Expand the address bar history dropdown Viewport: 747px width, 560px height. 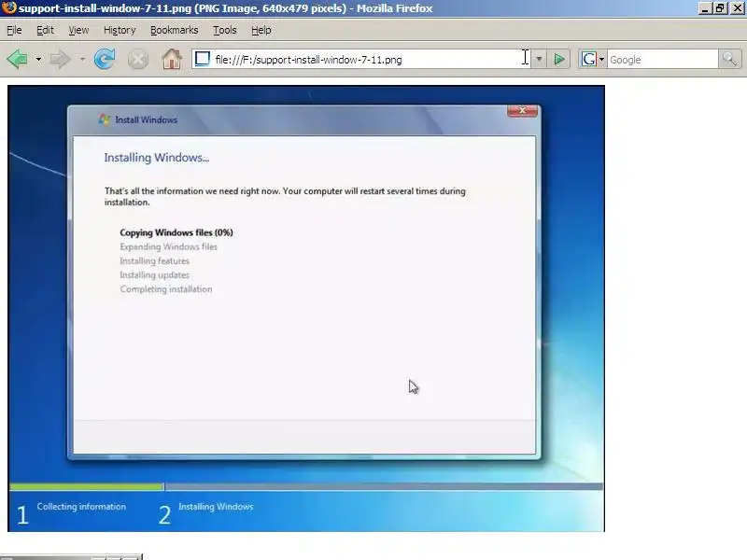click(539, 60)
